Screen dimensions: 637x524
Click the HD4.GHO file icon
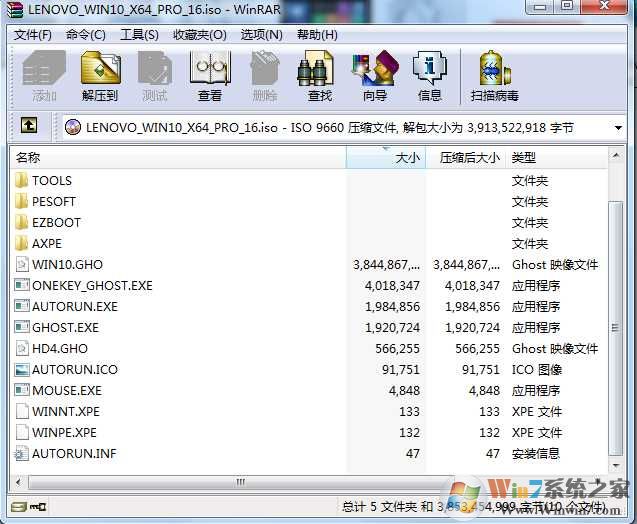22,348
